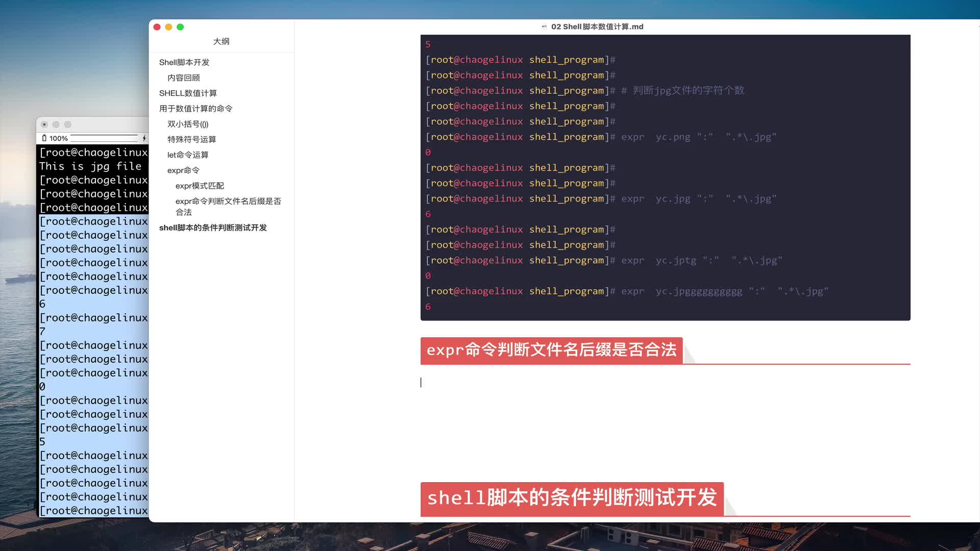Click the expr yc.jptg command line
Viewport: 980px width, 551px height.
604,260
